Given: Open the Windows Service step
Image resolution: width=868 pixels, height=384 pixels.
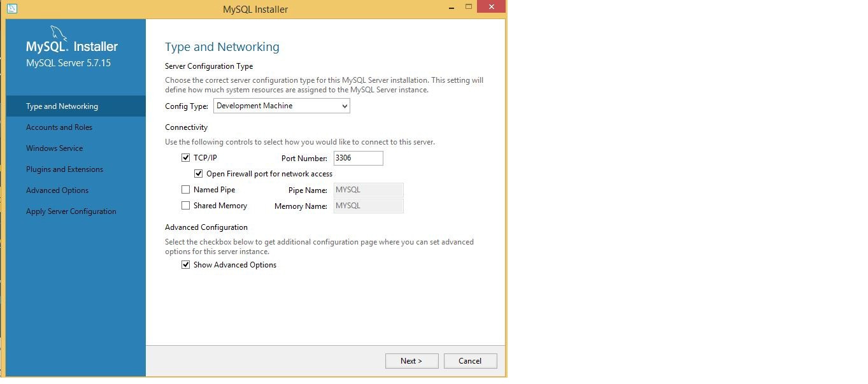Looking at the screenshot, I should click(54, 148).
